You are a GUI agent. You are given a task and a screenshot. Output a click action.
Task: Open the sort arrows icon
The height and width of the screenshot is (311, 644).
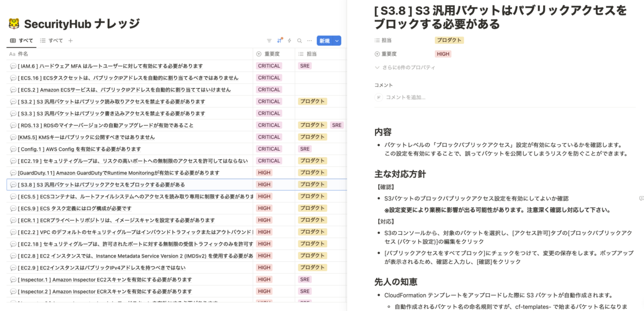[x=280, y=41]
